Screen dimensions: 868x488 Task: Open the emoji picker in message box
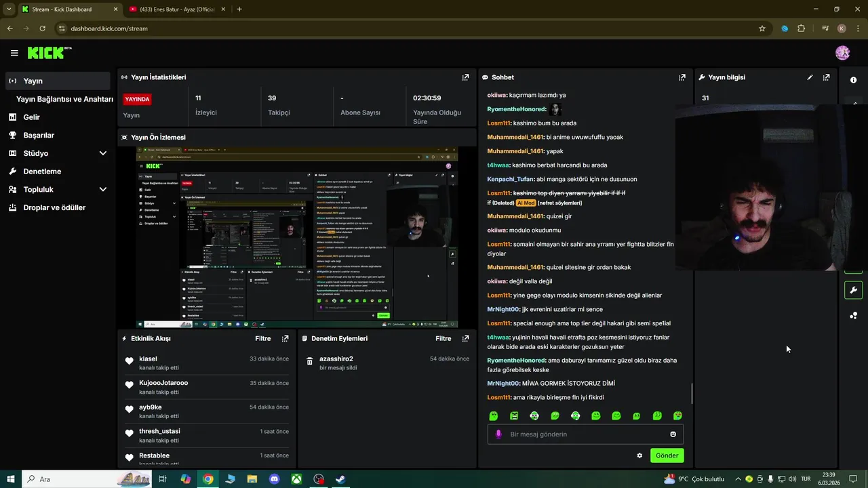(673, 434)
